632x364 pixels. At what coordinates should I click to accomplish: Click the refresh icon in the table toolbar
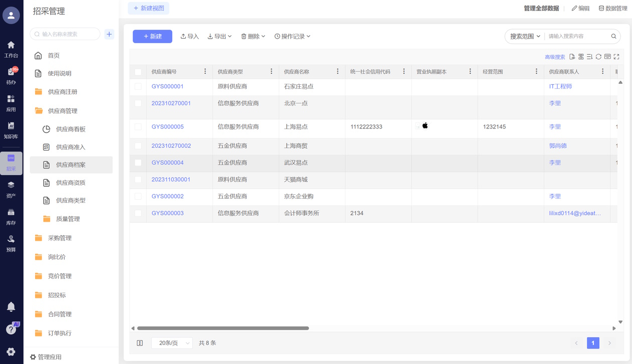(x=598, y=57)
